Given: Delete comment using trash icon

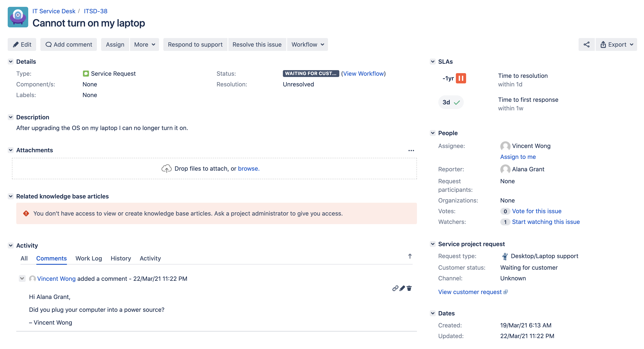Looking at the screenshot, I should (x=409, y=288).
